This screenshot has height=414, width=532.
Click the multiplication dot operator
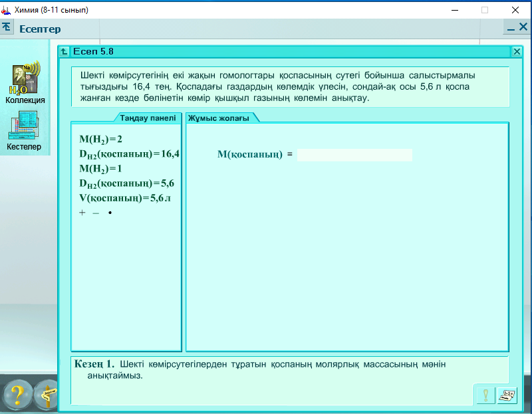tap(110, 213)
